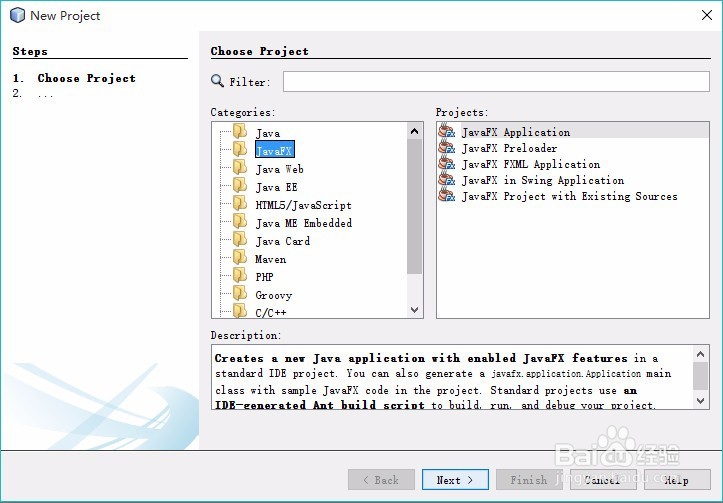The image size is (723, 503).
Task: Select the Java ME Embedded category
Action: coord(304,223)
